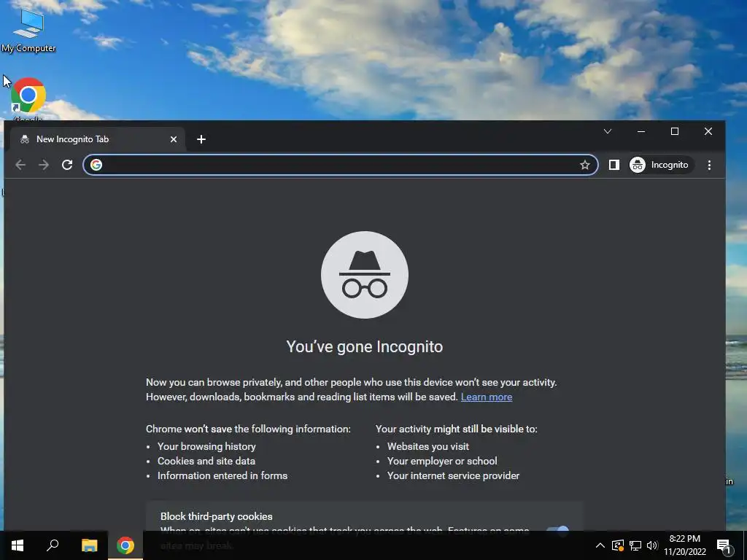This screenshot has height=560, width=747.
Task: Open Chrome's three-dot menu
Action: (709, 165)
